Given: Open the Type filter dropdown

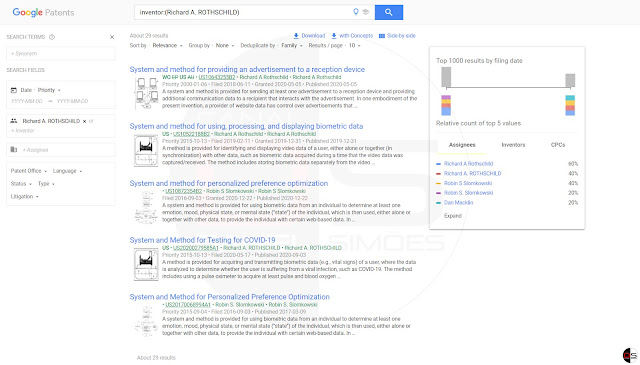Looking at the screenshot, I should coord(46,184).
